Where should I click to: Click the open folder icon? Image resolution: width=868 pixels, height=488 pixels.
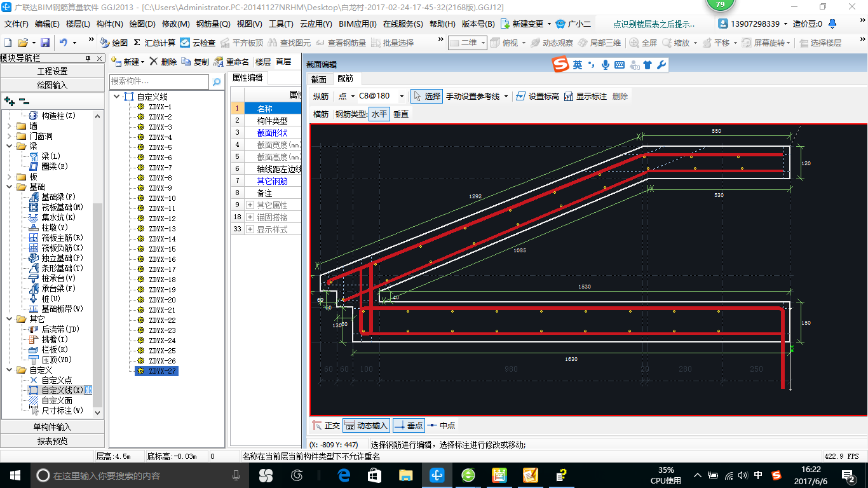tap(22, 43)
